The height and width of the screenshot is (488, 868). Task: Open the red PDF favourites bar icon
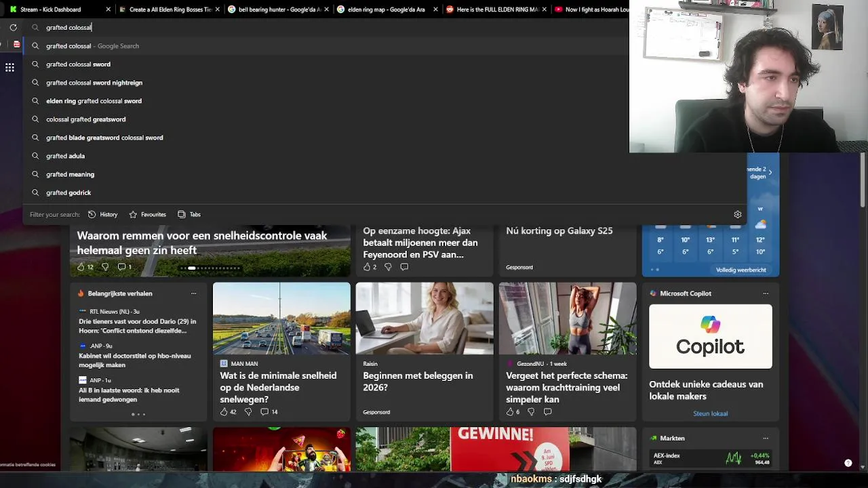(x=17, y=45)
